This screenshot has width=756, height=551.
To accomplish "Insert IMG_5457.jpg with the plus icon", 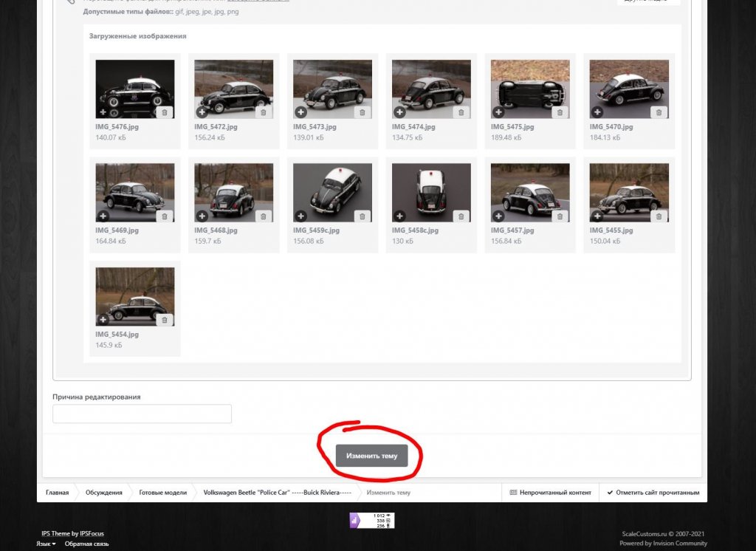I will coord(498,216).
